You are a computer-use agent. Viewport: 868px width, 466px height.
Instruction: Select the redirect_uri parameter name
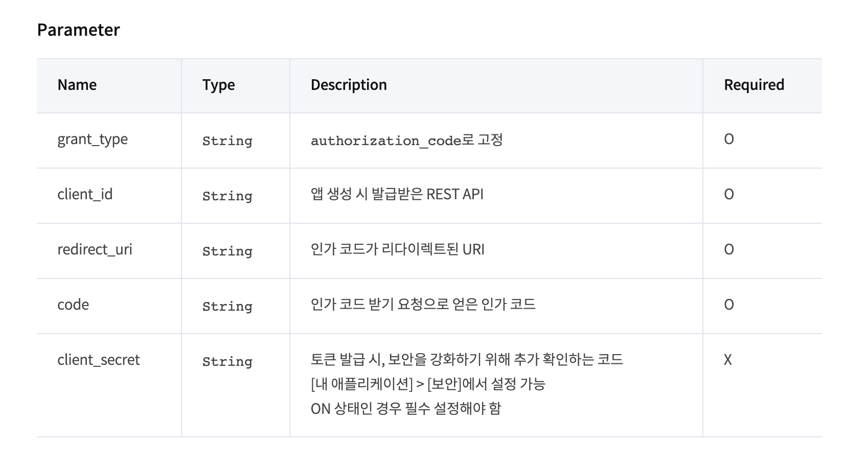[95, 249]
